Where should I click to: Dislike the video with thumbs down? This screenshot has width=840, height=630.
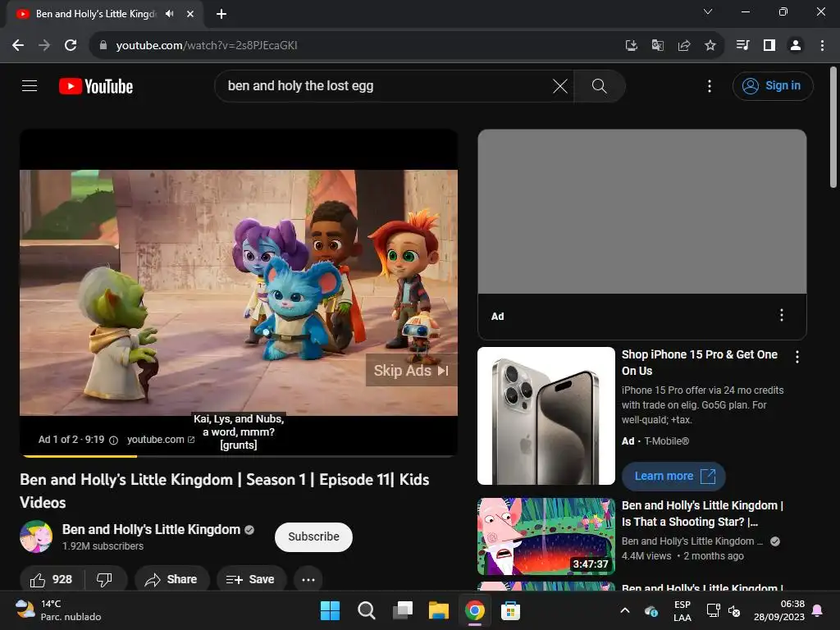(105, 579)
